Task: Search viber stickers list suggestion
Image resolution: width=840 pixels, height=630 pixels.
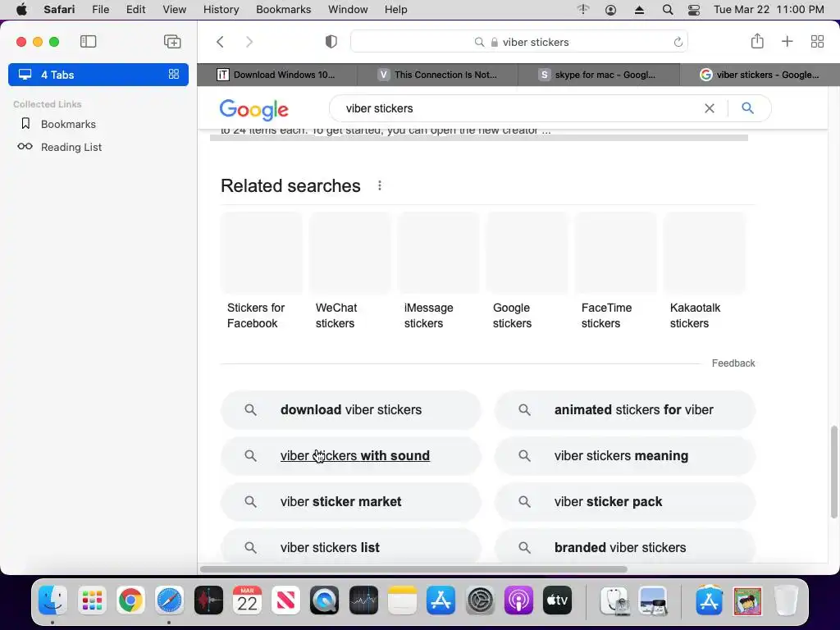Action: [x=351, y=546]
